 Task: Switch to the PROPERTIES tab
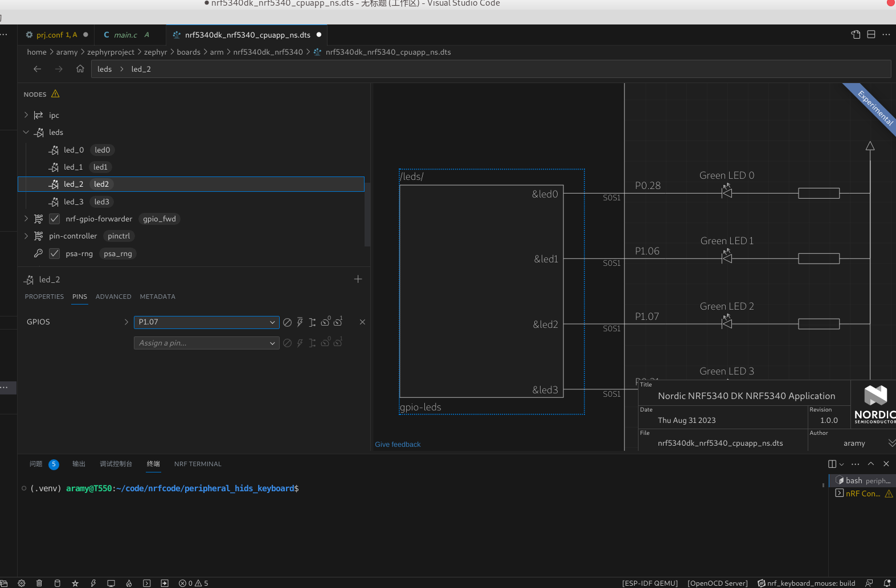[44, 297]
